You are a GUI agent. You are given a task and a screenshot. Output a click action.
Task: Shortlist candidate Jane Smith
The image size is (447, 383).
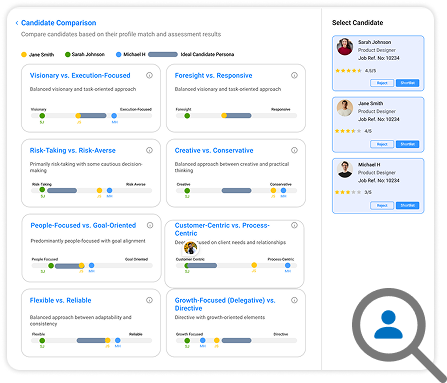(x=408, y=144)
